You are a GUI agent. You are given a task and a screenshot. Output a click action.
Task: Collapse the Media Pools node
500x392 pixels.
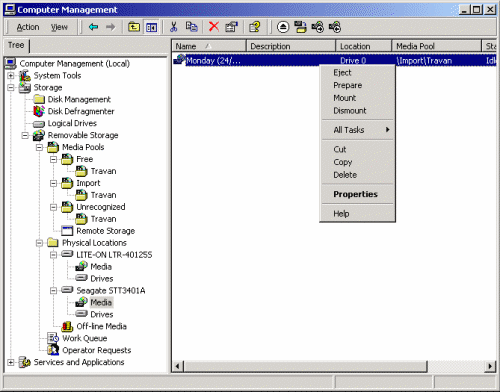click(x=39, y=147)
